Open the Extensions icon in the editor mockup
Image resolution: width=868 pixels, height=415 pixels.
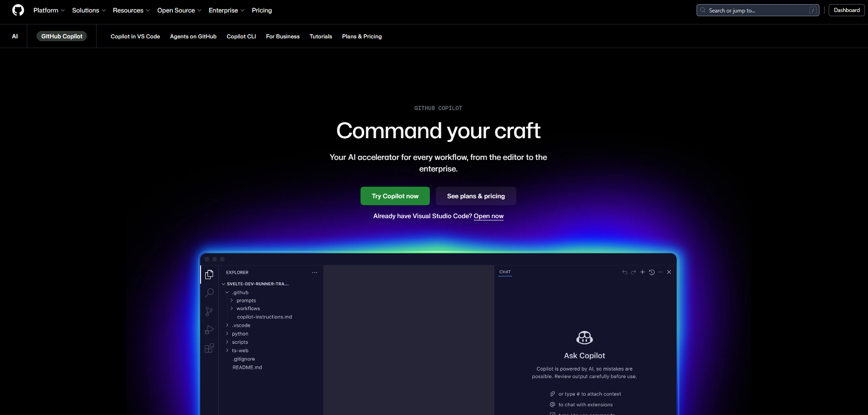(209, 348)
